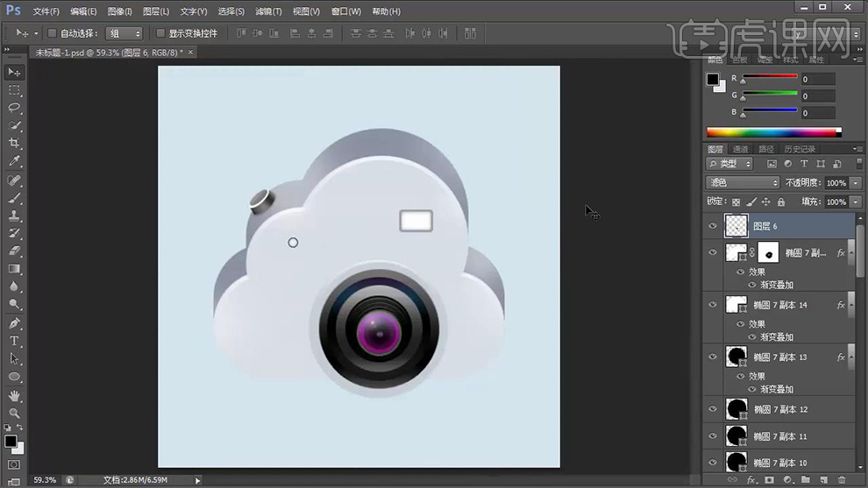868x488 pixels.
Task: Click the 图层 6 layer thumbnail
Action: click(x=736, y=226)
